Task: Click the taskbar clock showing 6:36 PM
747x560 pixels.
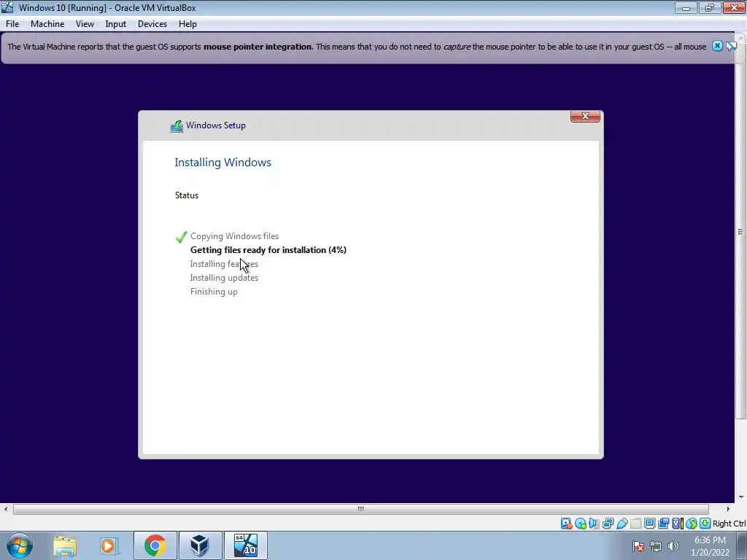Action: click(710, 546)
